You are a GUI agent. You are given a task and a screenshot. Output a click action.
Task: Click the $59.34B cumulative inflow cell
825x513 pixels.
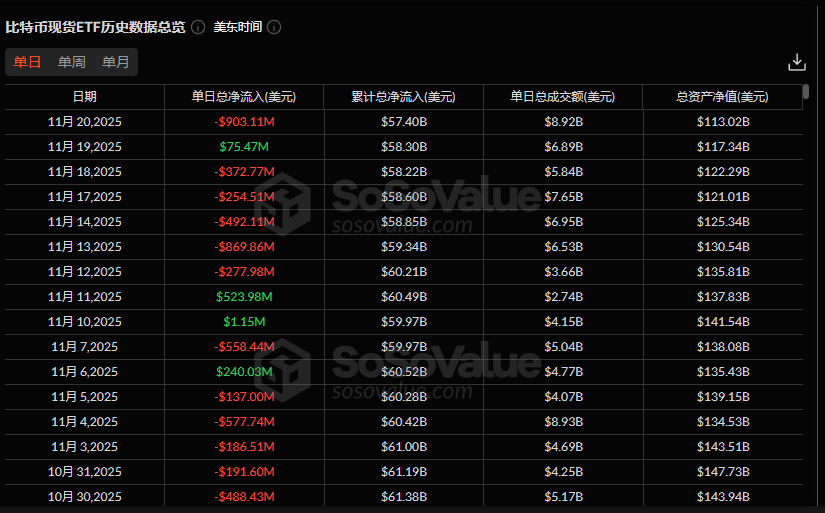coord(404,247)
